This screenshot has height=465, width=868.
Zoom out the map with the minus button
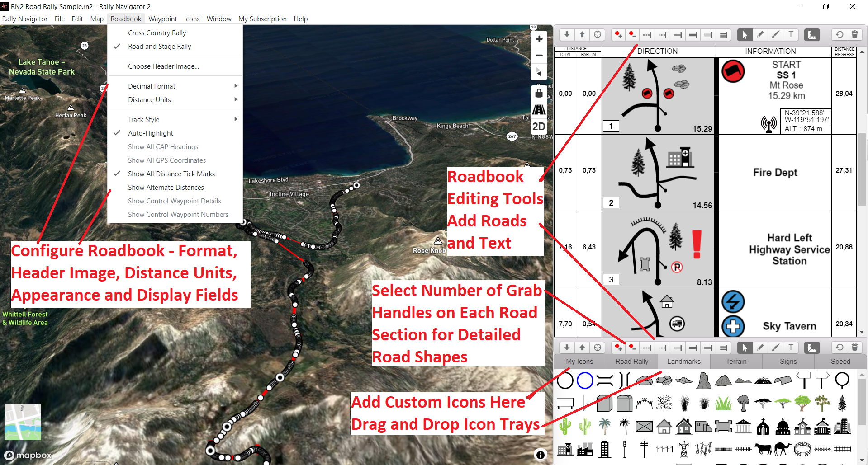(539, 56)
